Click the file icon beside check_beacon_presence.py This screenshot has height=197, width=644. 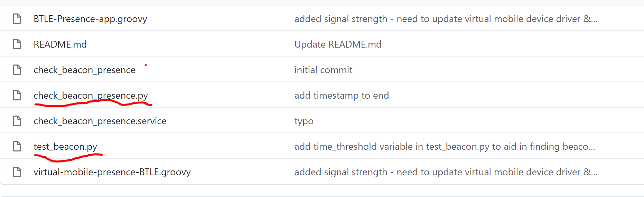[17, 95]
